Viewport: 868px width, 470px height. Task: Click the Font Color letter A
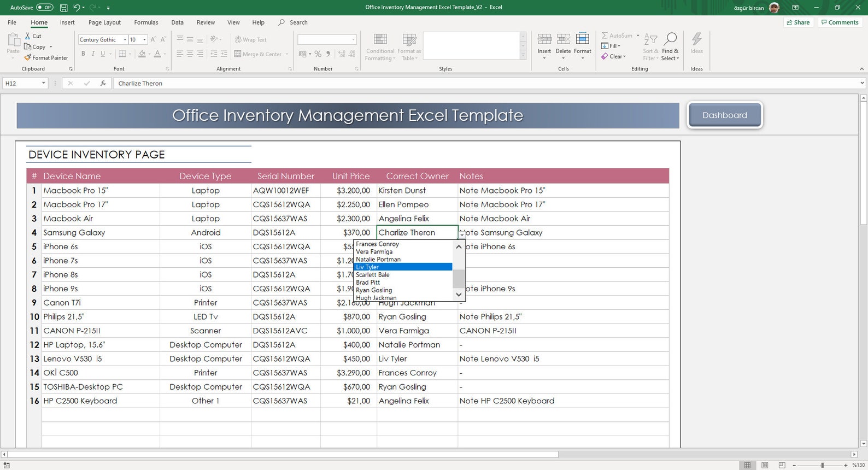pos(157,54)
